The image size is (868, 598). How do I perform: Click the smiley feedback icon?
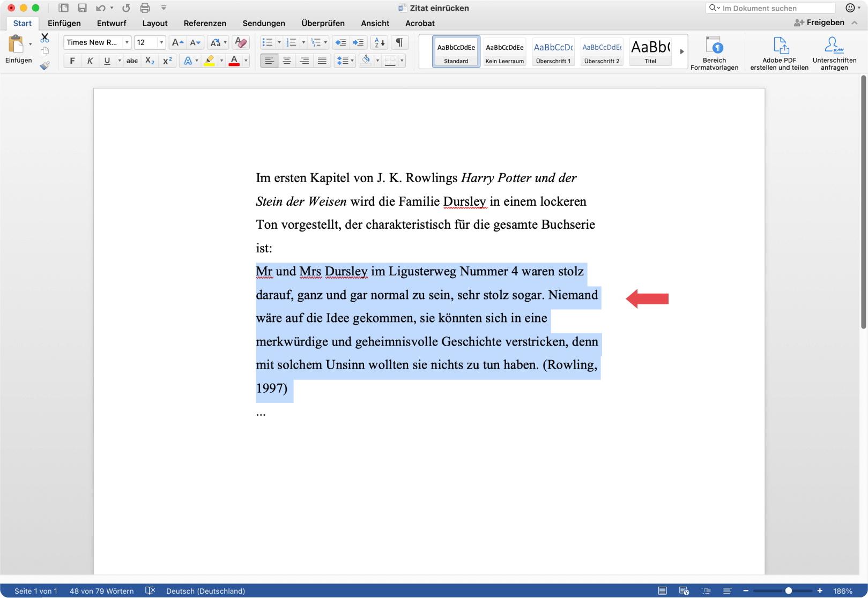coord(850,8)
